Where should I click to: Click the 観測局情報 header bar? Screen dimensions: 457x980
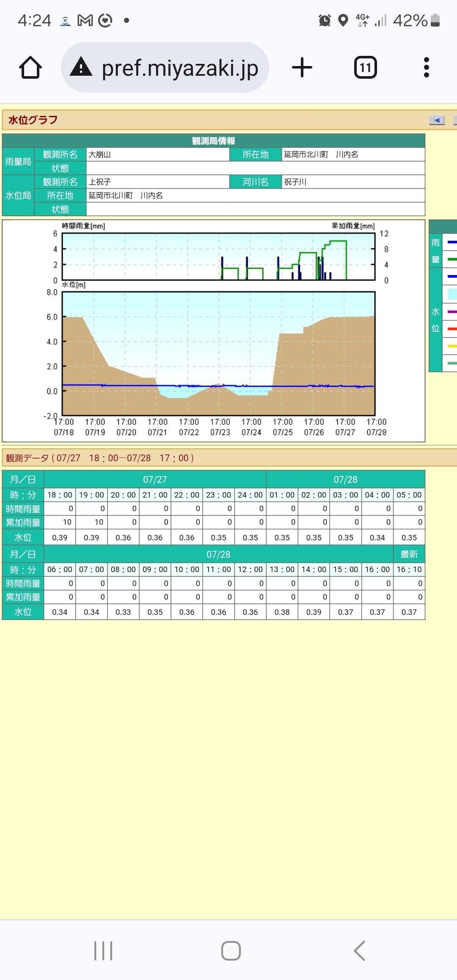click(x=213, y=141)
